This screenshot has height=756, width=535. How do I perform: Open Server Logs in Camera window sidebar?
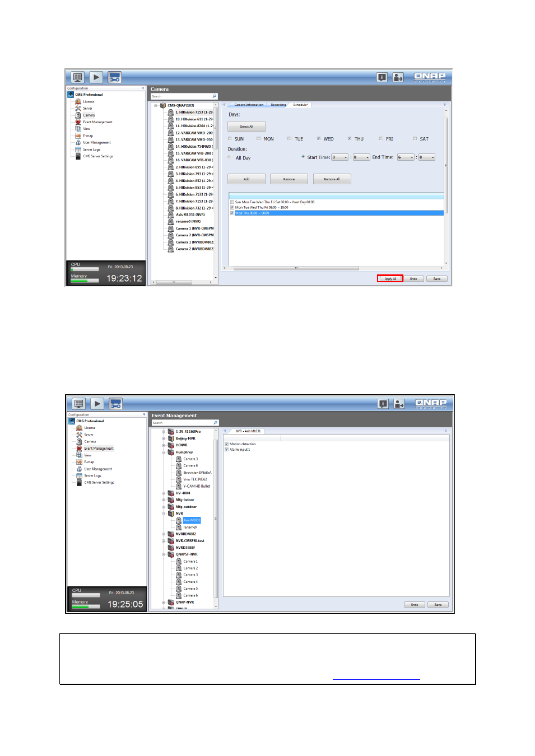(92, 150)
